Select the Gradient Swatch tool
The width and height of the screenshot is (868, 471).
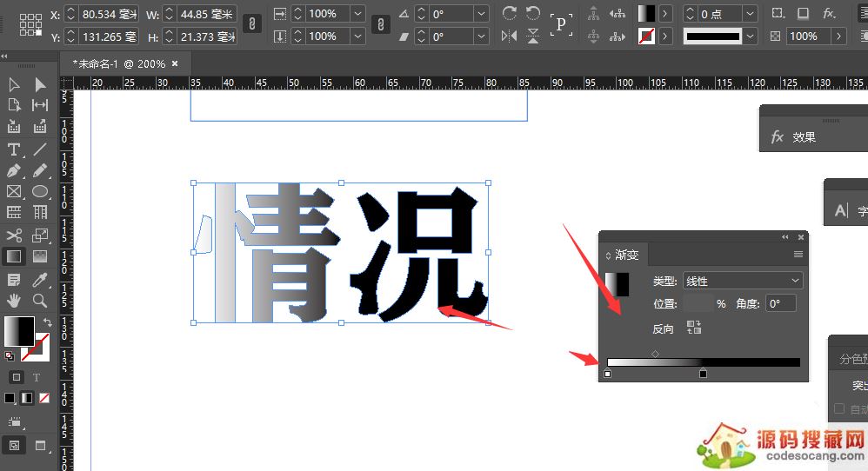pyautogui.click(x=14, y=257)
